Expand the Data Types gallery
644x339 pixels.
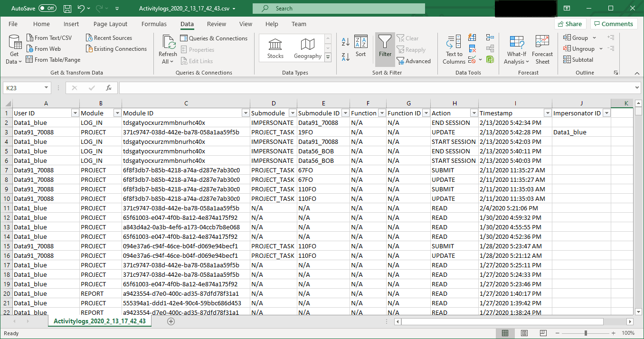[x=328, y=57]
